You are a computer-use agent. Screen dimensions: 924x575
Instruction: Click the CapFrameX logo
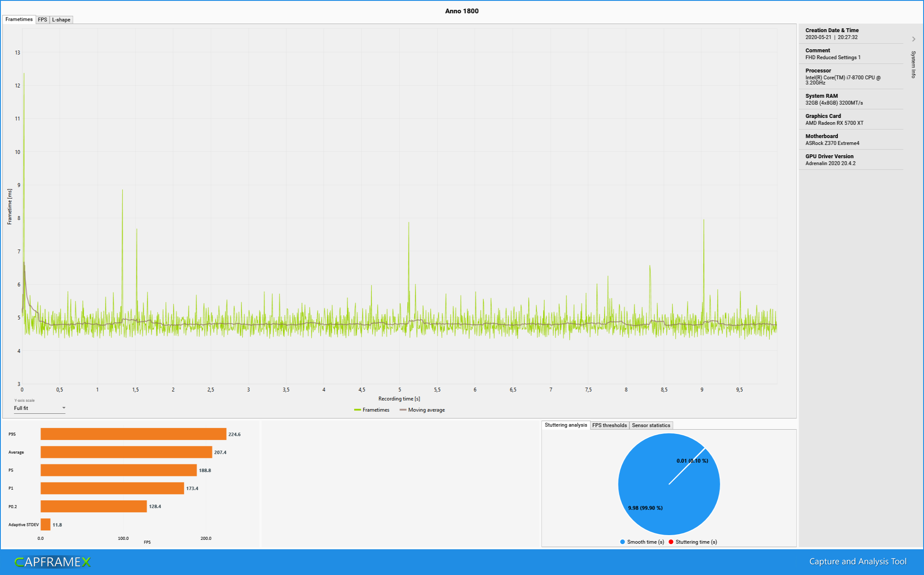click(52, 562)
